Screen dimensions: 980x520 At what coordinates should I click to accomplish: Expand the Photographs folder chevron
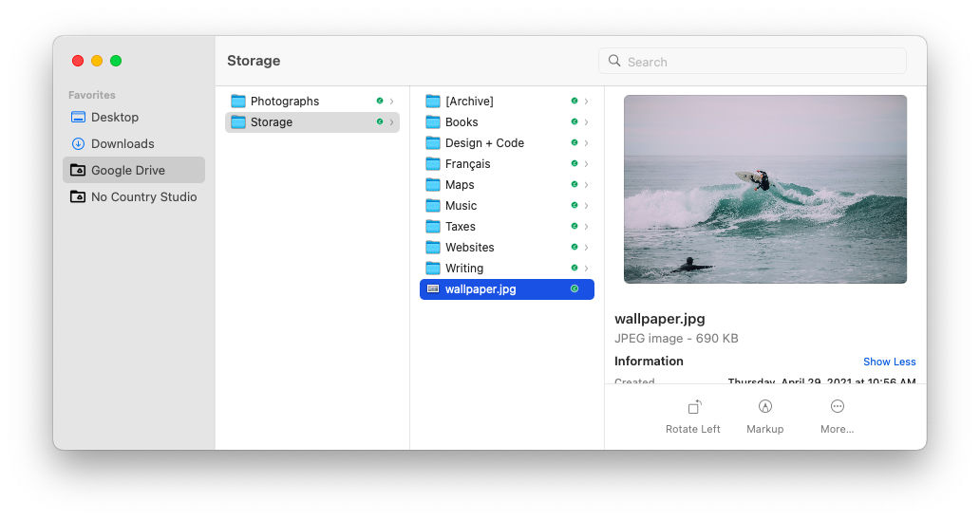[x=391, y=102]
